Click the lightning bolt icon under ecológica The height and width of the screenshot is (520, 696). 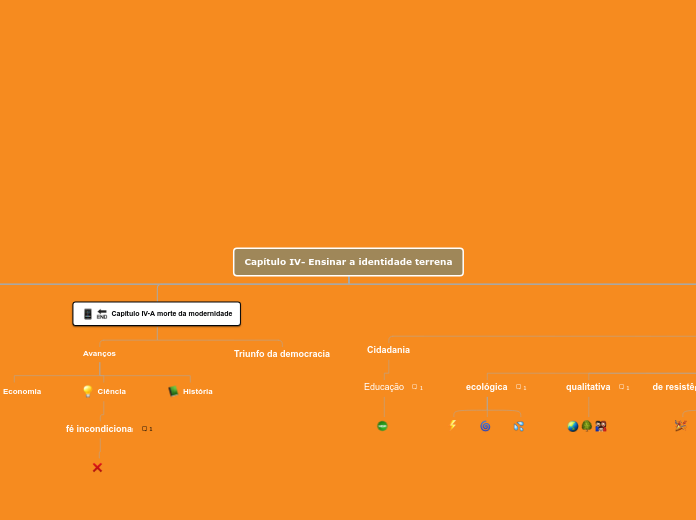[x=453, y=425]
